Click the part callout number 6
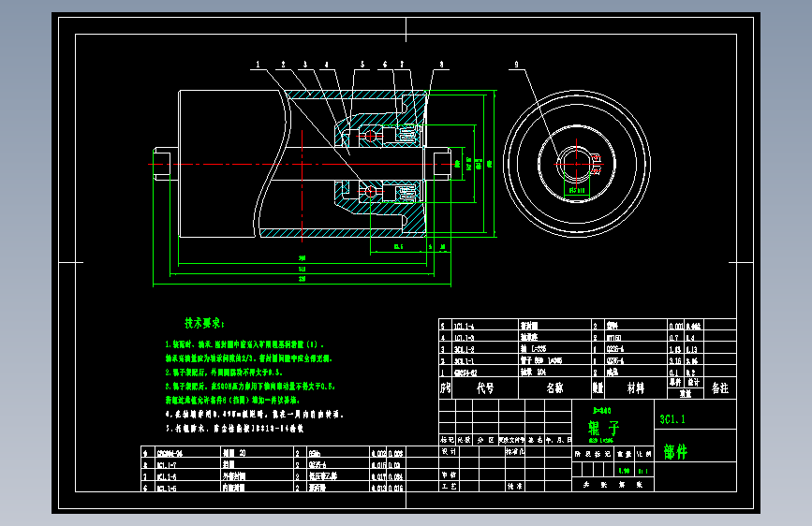Screen dimensions: 812x526 point(385,65)
